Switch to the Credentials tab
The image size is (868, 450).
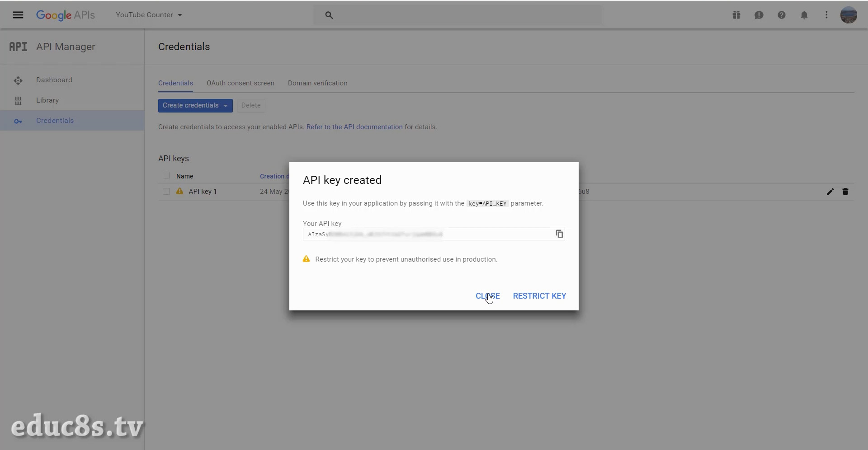[175, 83]
